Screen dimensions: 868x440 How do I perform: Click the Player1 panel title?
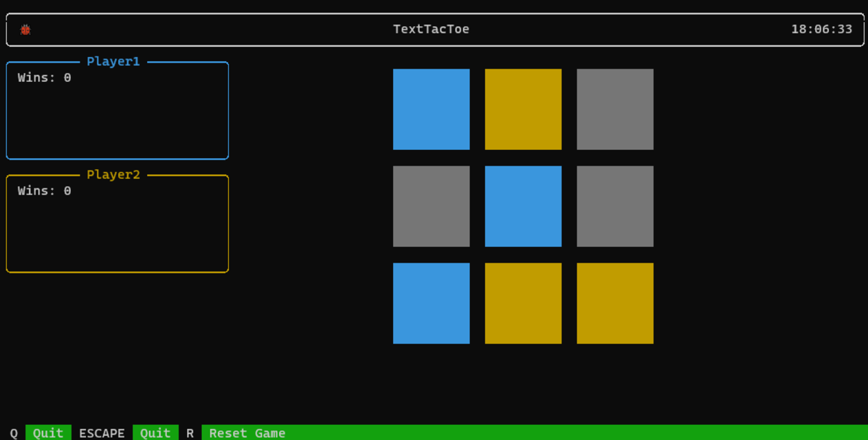pyautogui.click(x=113, y=61)
